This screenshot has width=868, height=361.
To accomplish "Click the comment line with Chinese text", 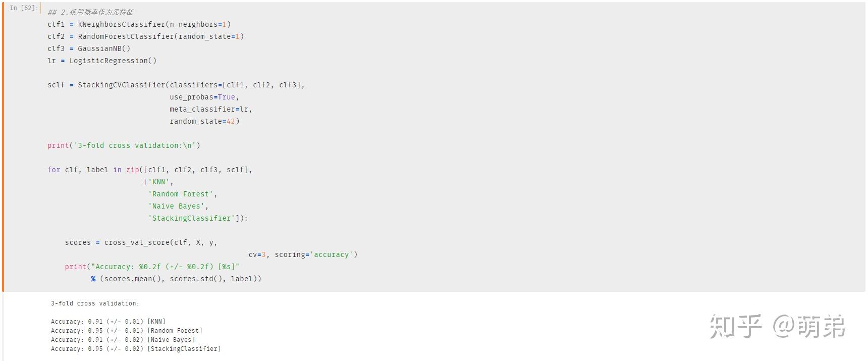I will 90,12.
